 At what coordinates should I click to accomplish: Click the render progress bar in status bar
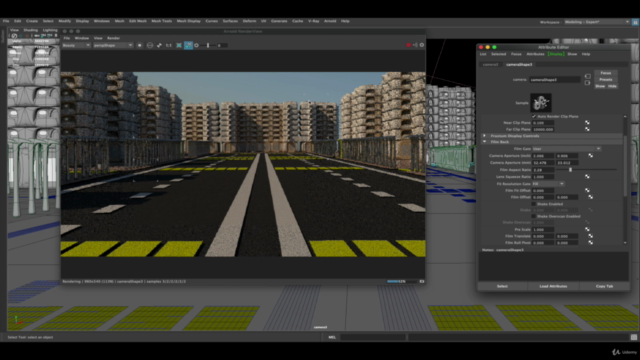click(402, 281)
